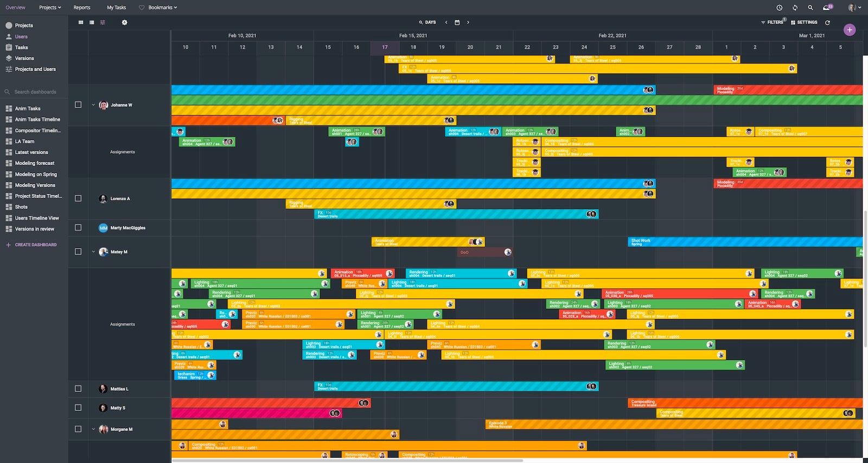Switch to the grid view icon
The height and width of the screenshot is (463, 868).
81,22
